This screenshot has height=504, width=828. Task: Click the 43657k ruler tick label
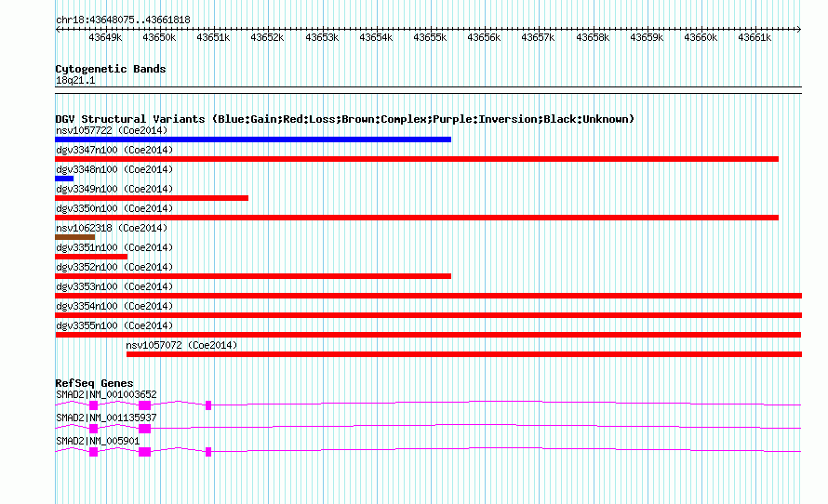pos(538,37)
